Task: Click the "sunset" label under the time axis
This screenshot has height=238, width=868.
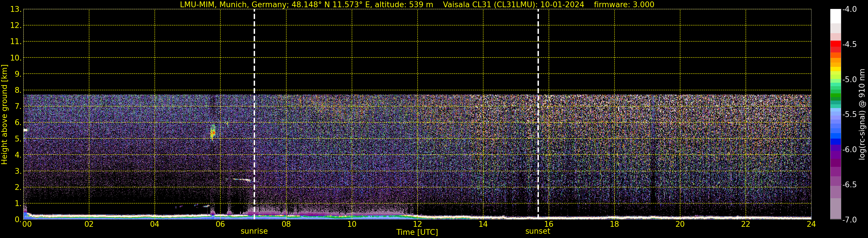Action: pyautogui.click(x=538, y=231)
